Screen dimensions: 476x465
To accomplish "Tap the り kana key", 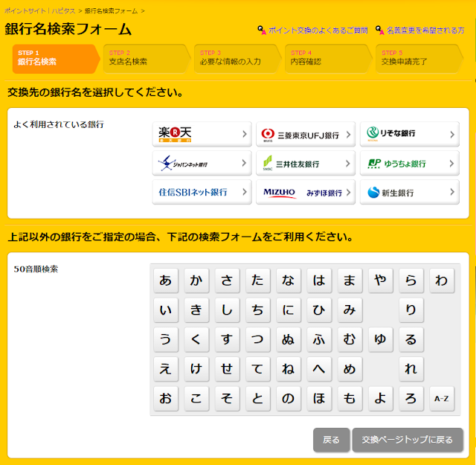I will click(411, 310).
